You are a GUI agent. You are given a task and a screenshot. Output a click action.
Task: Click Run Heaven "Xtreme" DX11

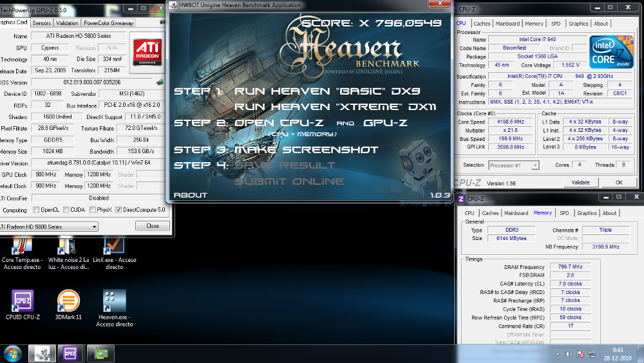pyautogui.click(x=335, y=107)
